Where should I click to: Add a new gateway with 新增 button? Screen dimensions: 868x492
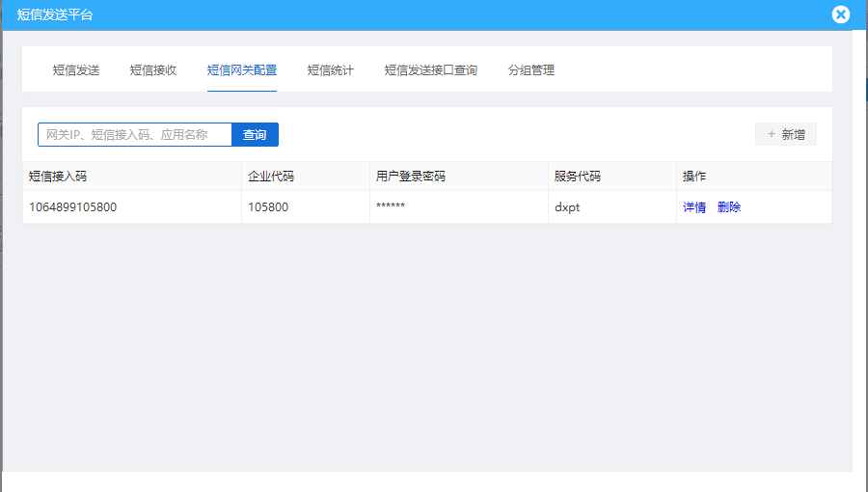tap(785, 134)
